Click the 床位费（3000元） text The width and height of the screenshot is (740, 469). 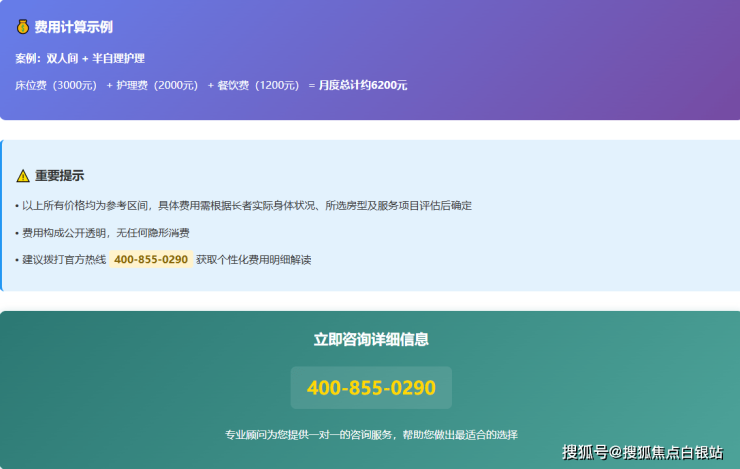pyautogui.click(x=55, y=86)
